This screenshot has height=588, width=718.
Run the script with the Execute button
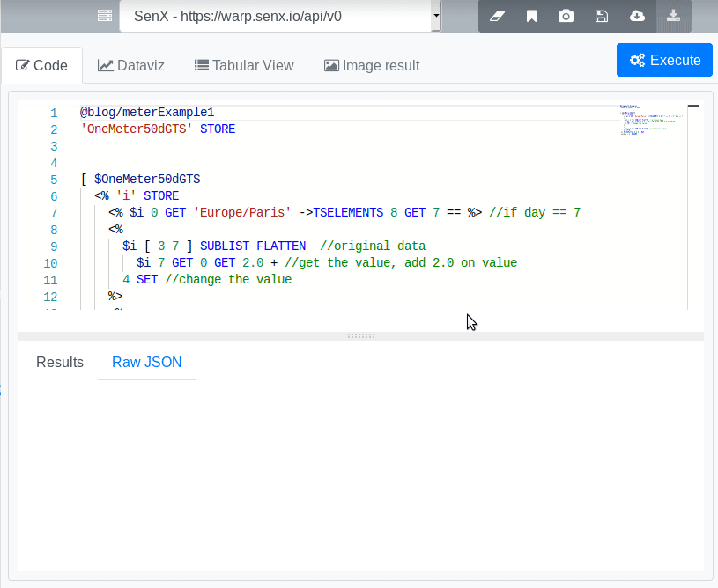pyautogui.click(x=664, y=60)
